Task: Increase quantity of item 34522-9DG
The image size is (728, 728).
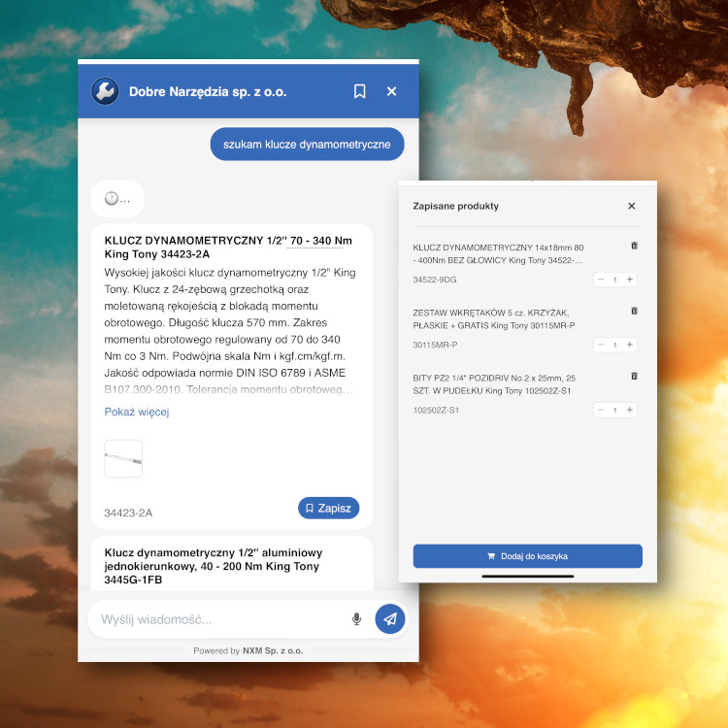Action: tap(629, 280)
